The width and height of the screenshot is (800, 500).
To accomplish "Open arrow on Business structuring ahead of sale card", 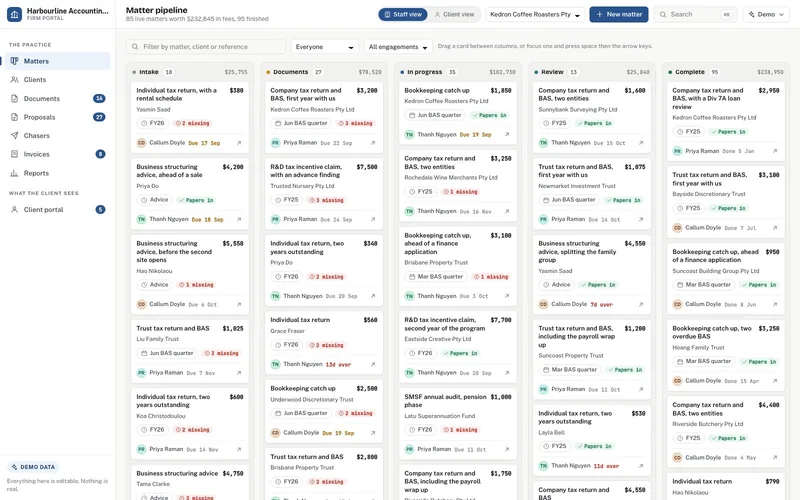I will 239,219.
